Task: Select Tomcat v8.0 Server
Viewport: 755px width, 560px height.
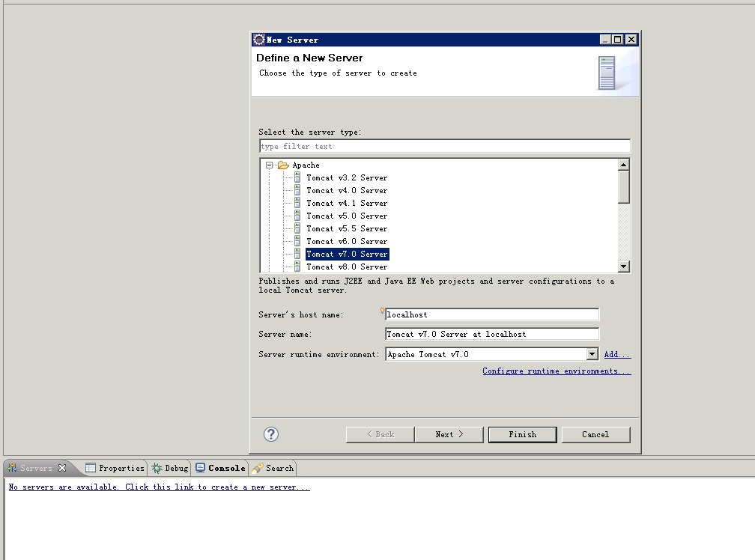Action: coord(347,267)
